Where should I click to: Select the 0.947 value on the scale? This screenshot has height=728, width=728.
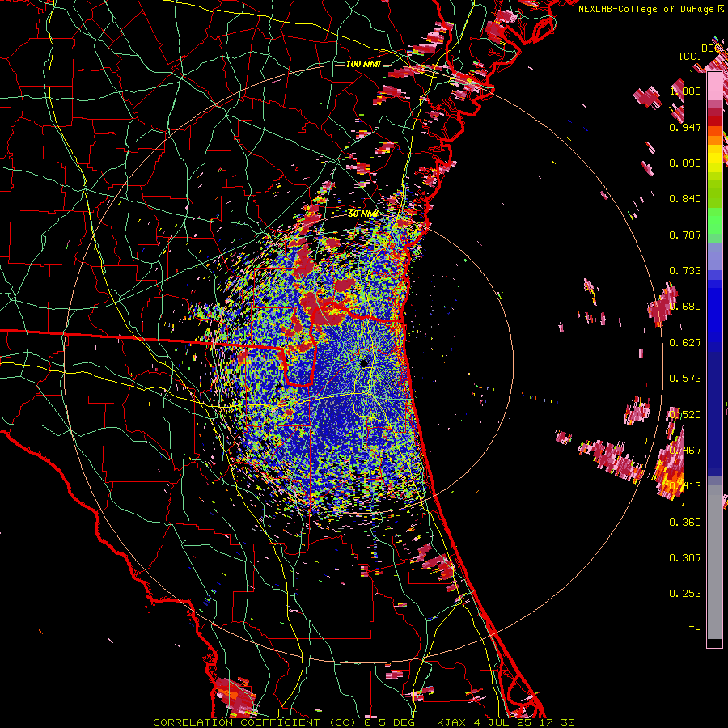coord(685,127)
